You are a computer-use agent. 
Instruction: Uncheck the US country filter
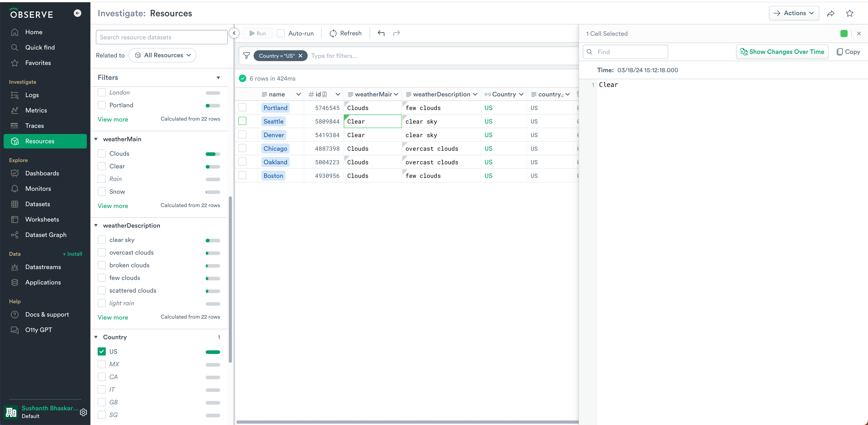(102, 351)
